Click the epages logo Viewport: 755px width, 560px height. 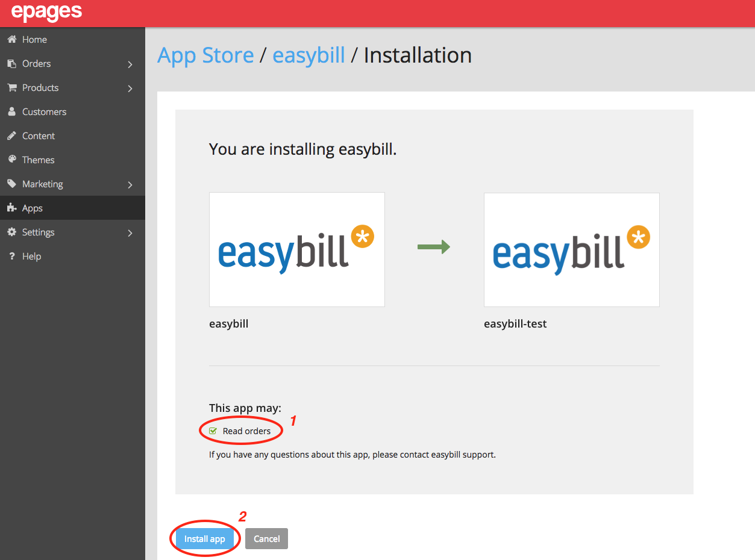pyautogui.click(x=46, y=12)
